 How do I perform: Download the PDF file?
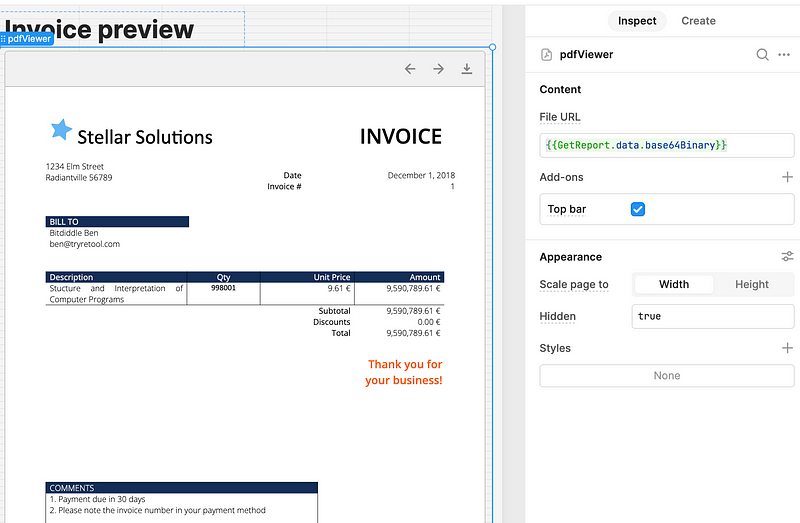(466, 69)
